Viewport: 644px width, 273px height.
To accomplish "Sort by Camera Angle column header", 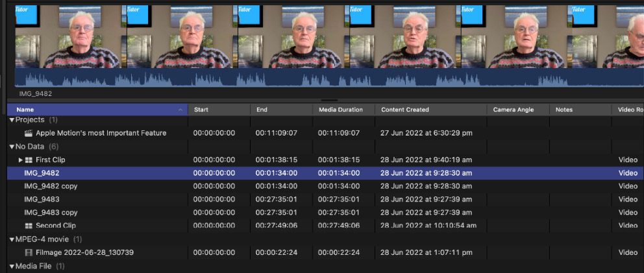I will point(518,110).
